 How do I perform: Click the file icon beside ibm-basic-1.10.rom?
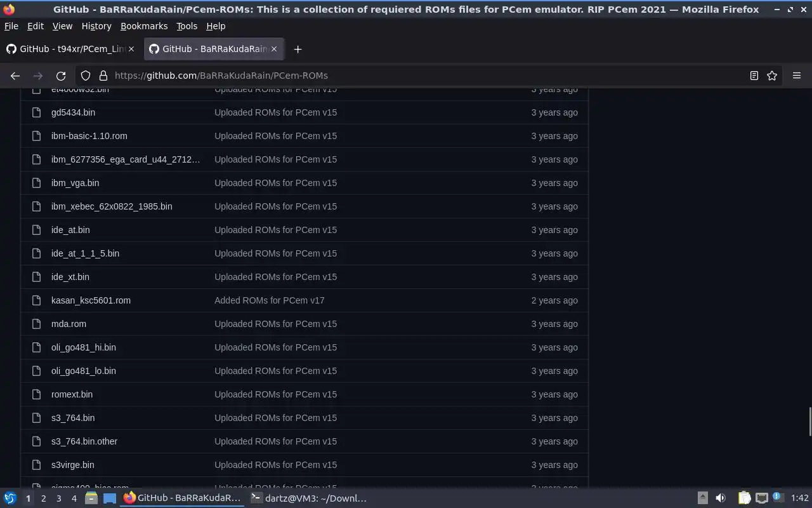[x=36, y=136]
